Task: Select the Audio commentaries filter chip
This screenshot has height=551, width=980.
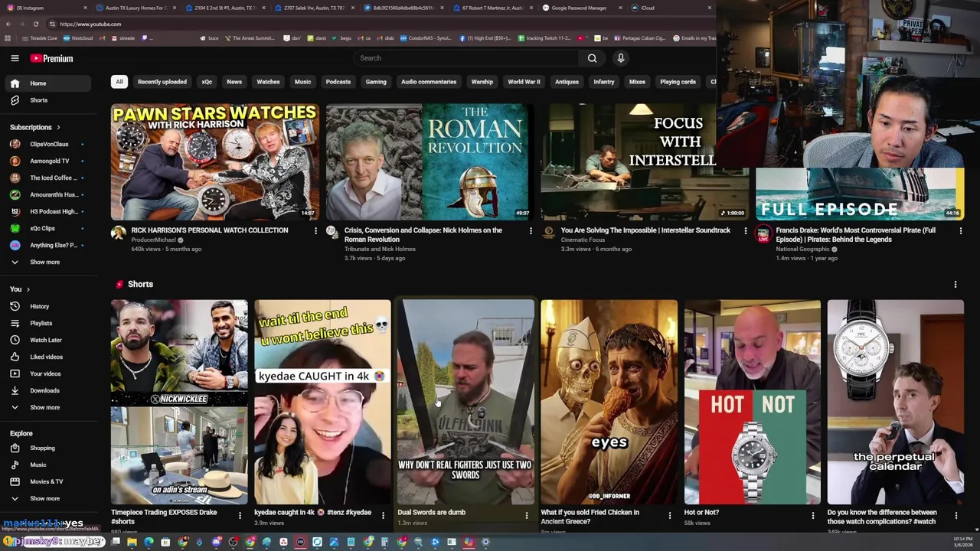Action: (429, 82)
